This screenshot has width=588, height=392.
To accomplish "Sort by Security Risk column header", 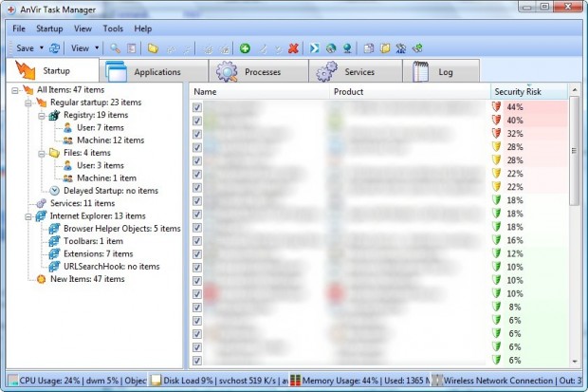I will pos(528,92).
